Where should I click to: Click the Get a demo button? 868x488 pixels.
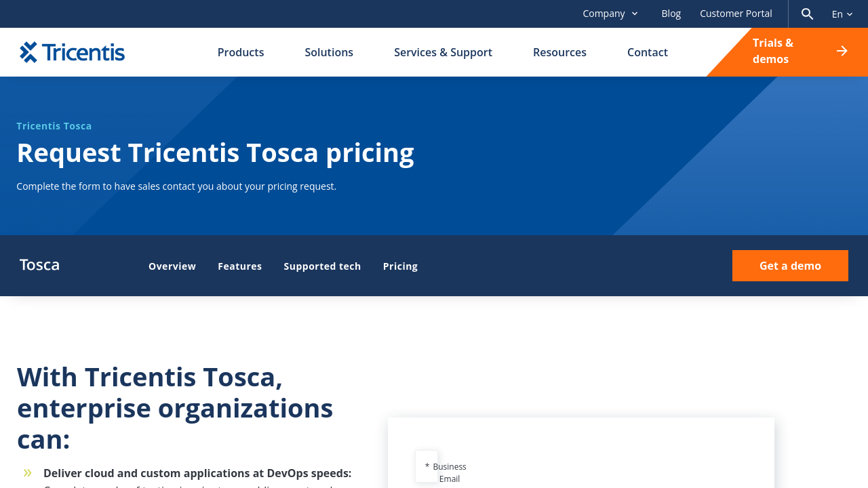coord(790,266)
